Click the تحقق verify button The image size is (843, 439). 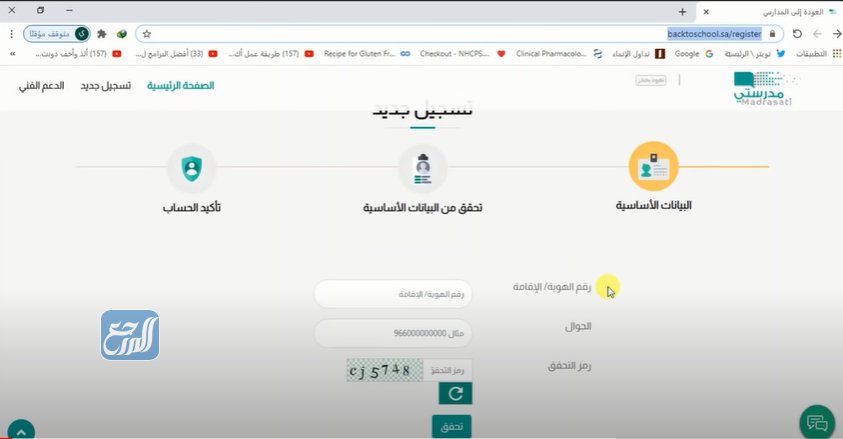452,427
